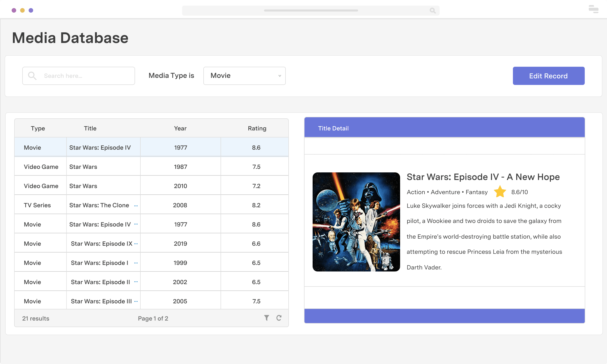Click the Year column header
Screen dimensions: 607x364
pos(180,128)
